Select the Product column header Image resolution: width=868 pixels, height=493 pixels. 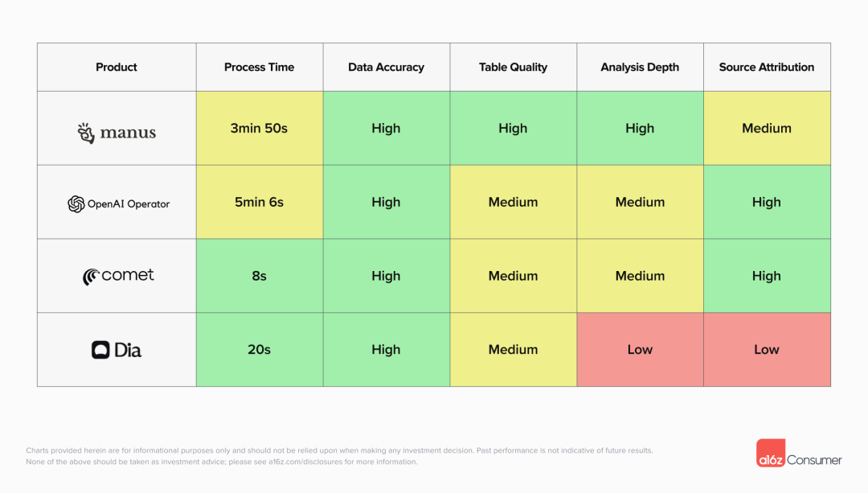(117, 68)
